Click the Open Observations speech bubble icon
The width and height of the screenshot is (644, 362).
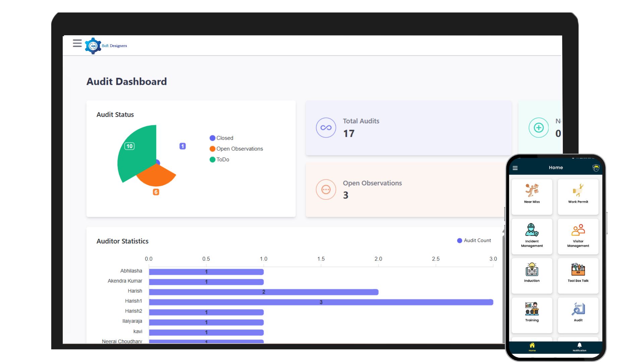(326, 189)
